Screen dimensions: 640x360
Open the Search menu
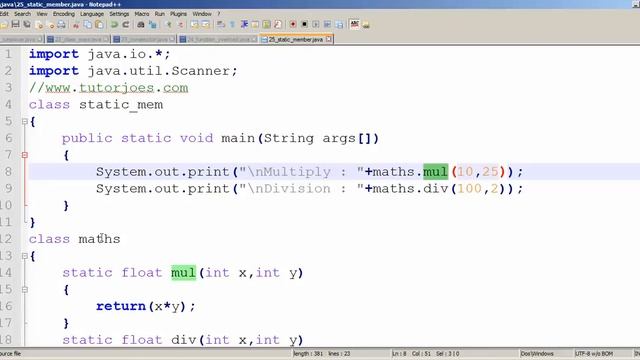pos(22,14)
